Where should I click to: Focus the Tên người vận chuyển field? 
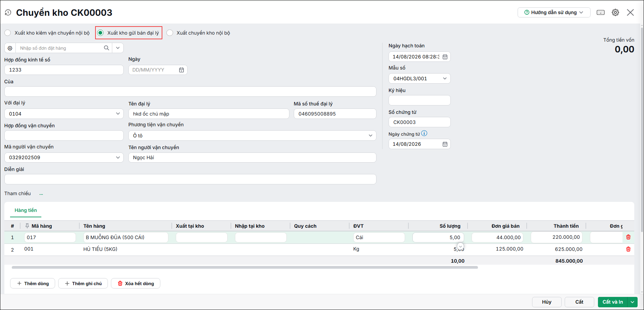pyautogui.click(x=252, y=158)
